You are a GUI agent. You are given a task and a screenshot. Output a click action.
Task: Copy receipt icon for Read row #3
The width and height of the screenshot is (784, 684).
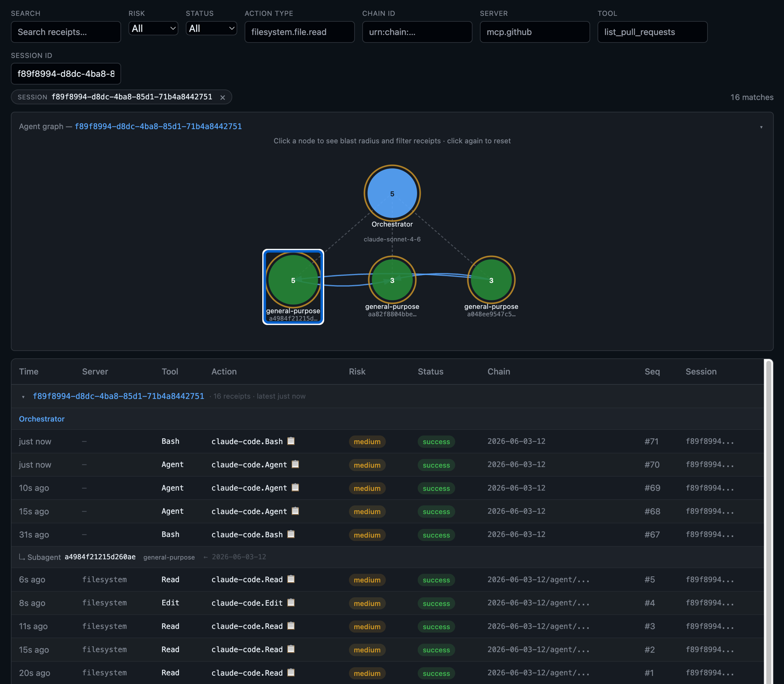[x=291, y=626]
